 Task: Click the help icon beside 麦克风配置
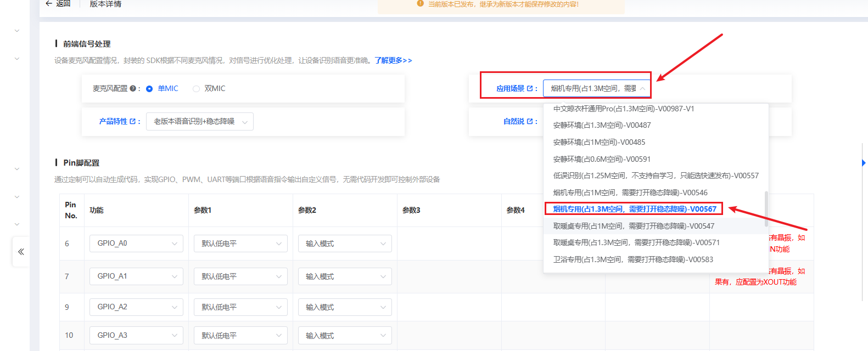[x=133, y=88]
